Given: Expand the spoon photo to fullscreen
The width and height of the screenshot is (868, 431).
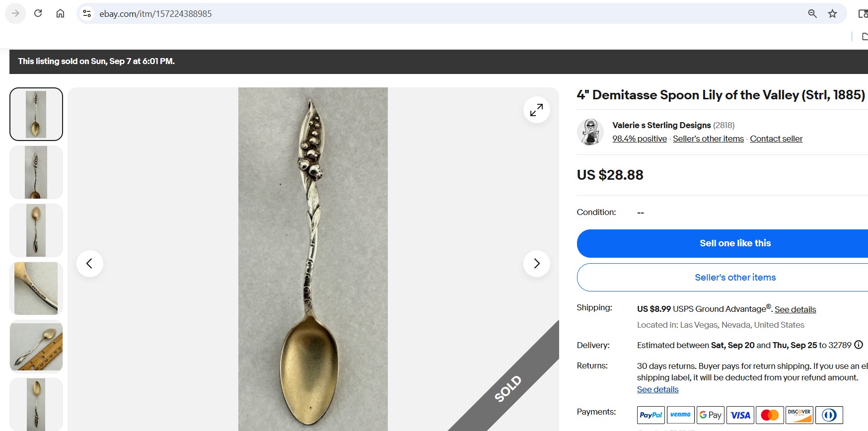Looking at the screenshot, I should coord(536,109).
